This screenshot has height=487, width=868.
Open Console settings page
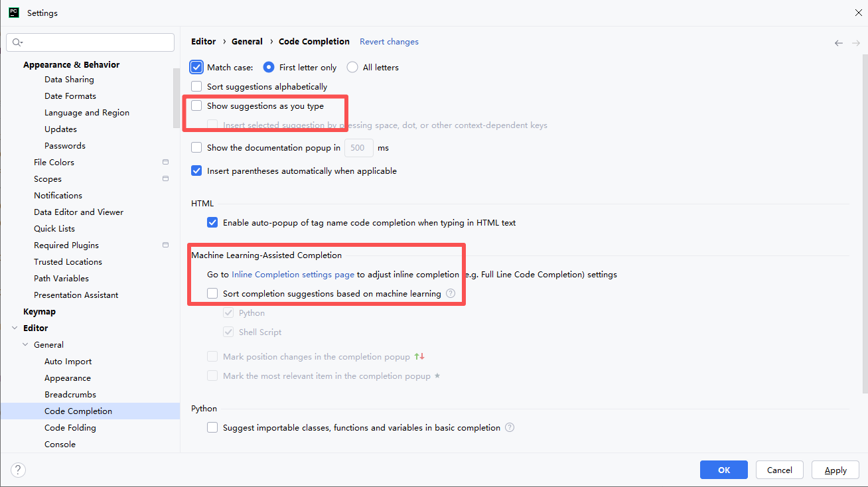pyautogui.click(x=60, y=444)
